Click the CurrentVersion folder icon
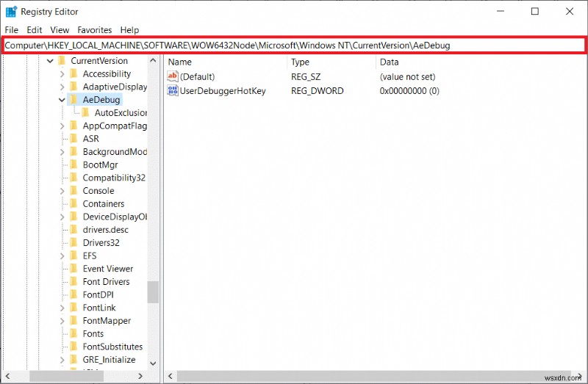 click(62, 60)
